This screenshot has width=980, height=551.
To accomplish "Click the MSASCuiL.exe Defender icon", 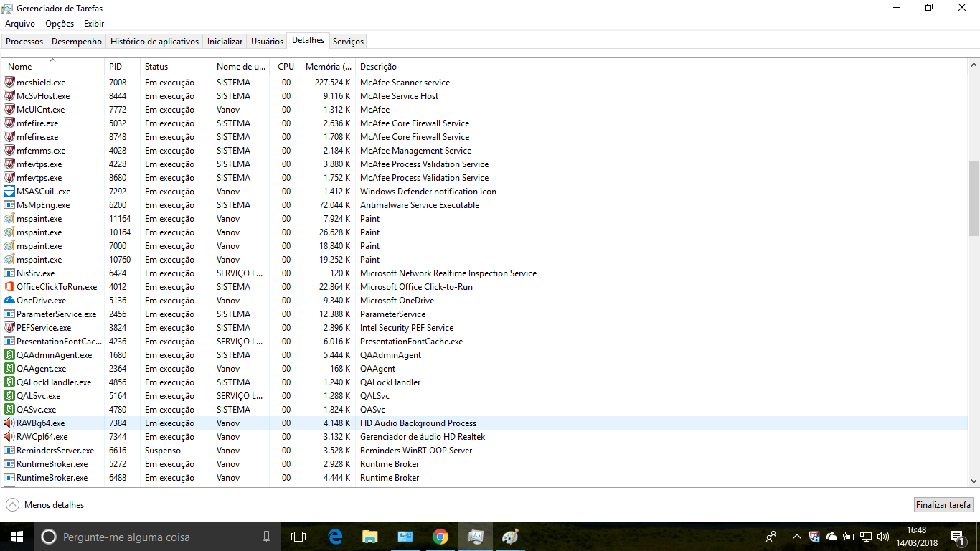I will [9, 192].
